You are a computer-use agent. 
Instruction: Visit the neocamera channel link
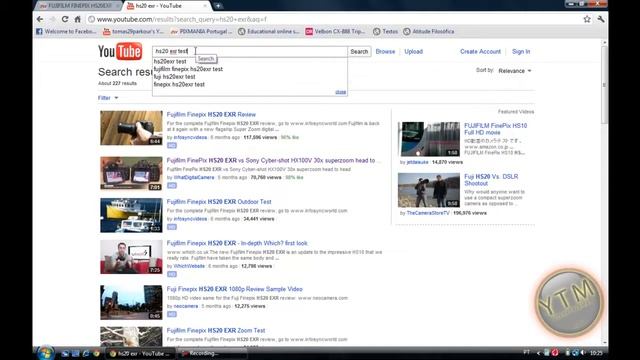pyautogui.click(x=186, y=306)
